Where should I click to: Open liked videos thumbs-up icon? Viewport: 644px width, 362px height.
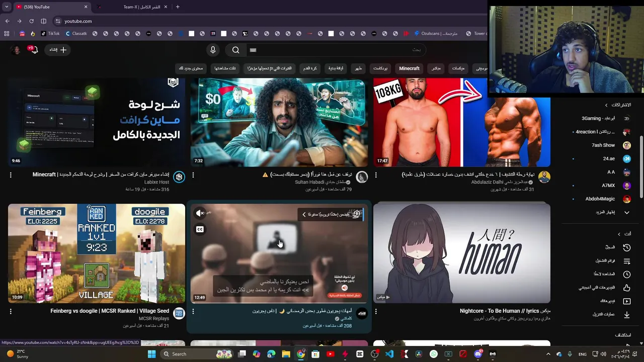click(x=627, y=288)
